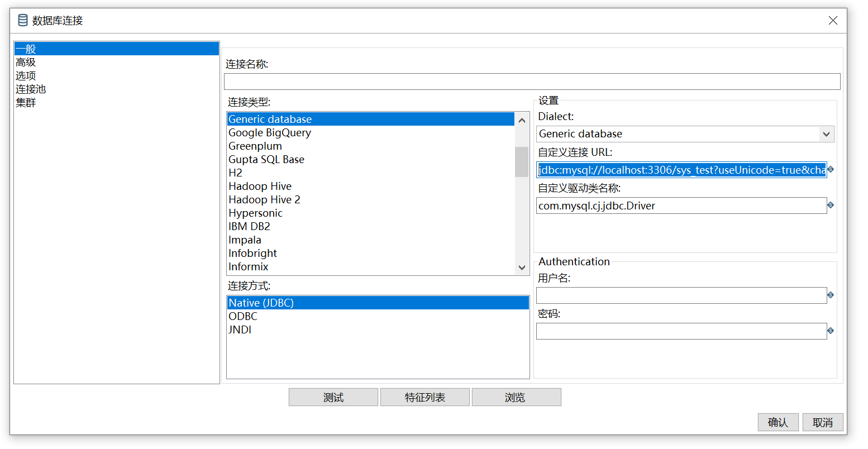Click variable icon beside 密码 field
This screenshot has height=449, width=868.
[831, 331]
